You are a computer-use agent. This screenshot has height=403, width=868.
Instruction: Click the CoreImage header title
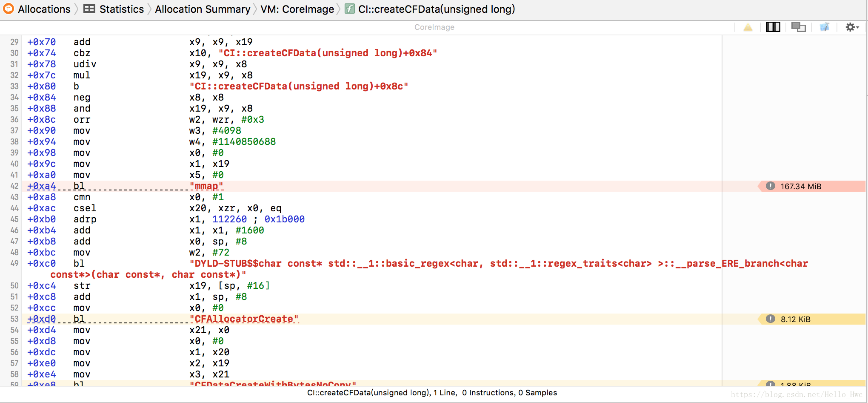(x=434, y=27)
